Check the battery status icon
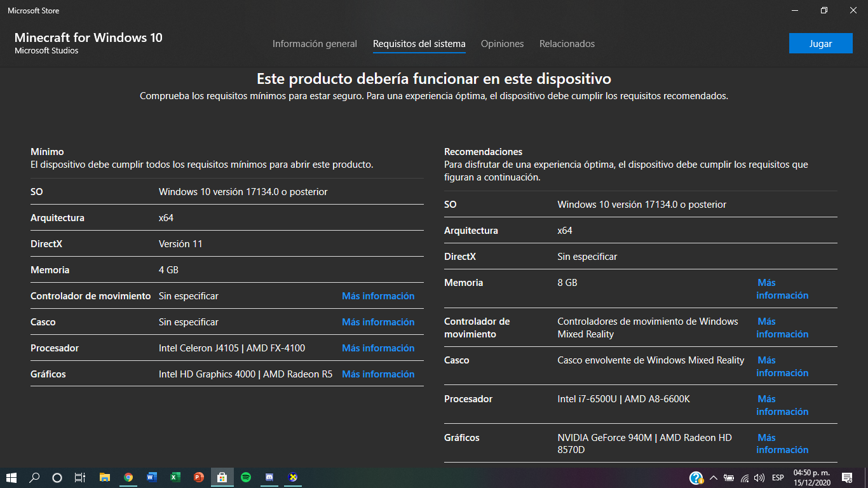 tap(729, 478)
